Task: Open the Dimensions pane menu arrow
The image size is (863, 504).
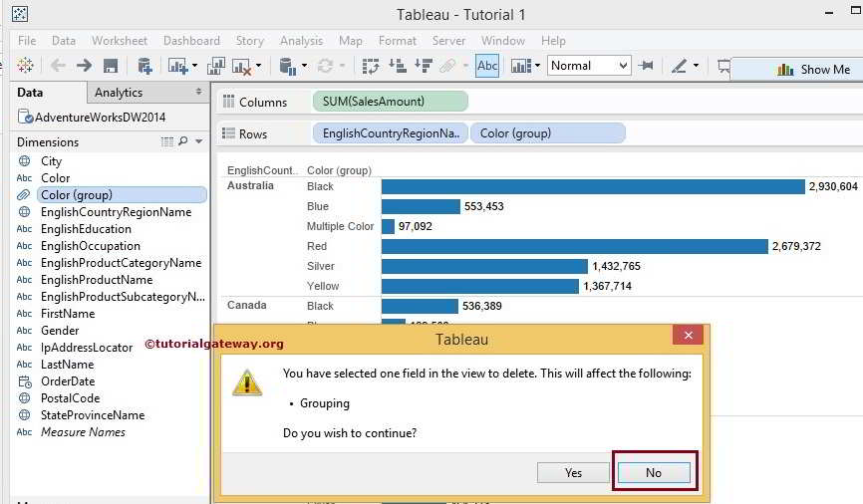Action: pyautogui.click(x=198, y=142)
